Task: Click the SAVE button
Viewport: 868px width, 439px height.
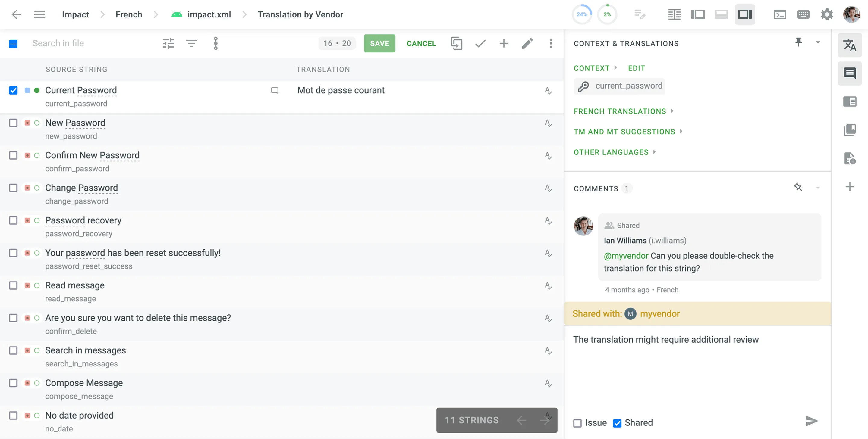Action: click(x=379, y=43)
